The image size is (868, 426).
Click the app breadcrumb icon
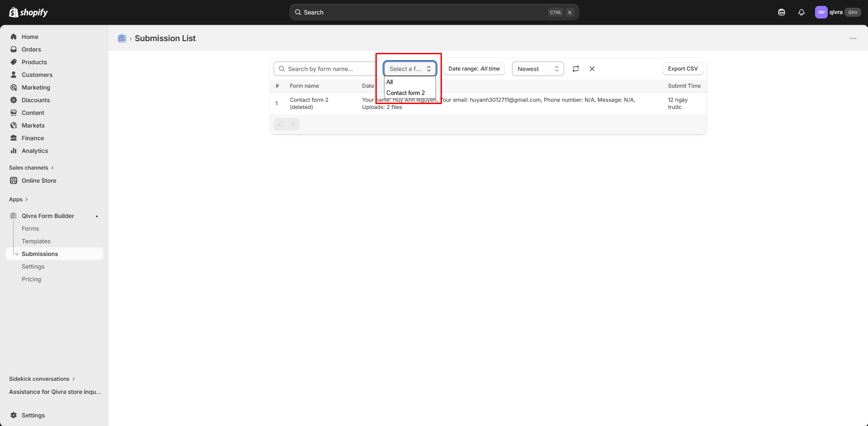point(122,38)
